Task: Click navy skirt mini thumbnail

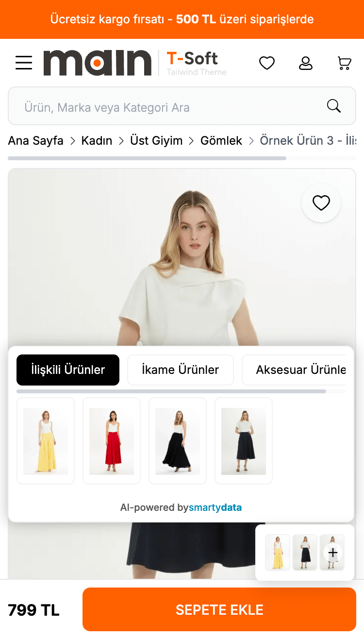Action: coord(305,553)
